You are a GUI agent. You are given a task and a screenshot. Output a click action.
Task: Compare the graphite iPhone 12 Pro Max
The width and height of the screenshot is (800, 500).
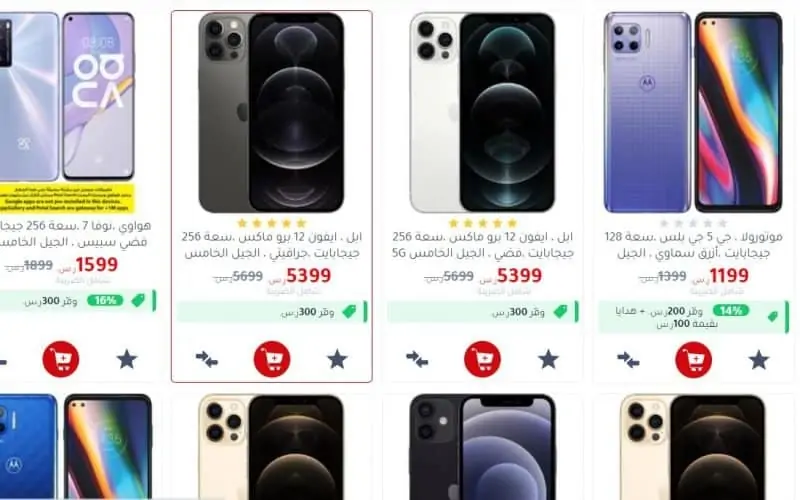tap(207, 359)
